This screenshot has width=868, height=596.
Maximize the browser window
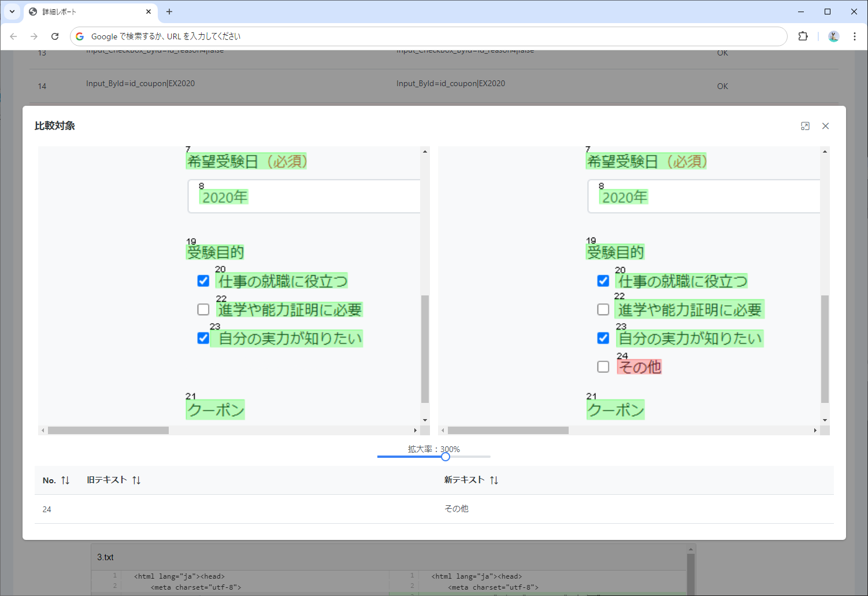[x=828, y=12]
